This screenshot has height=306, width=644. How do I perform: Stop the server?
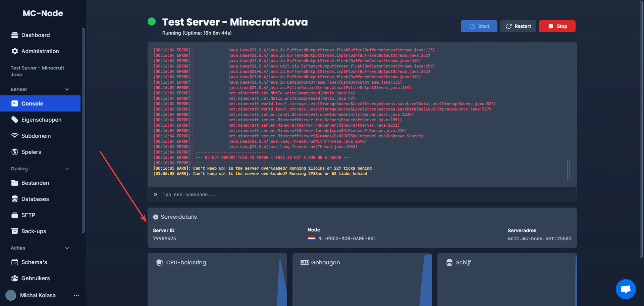point(557,26)
